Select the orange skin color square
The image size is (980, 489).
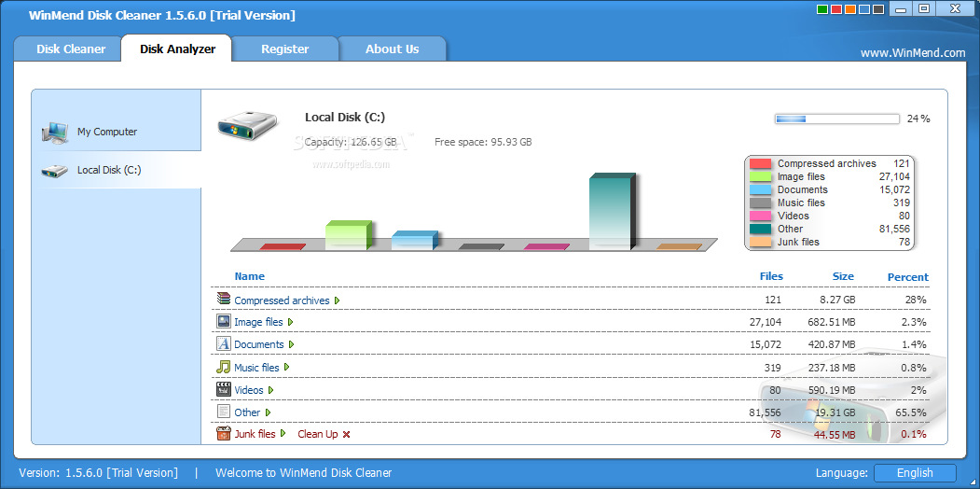pyautogui.click(x=850, y=9)
